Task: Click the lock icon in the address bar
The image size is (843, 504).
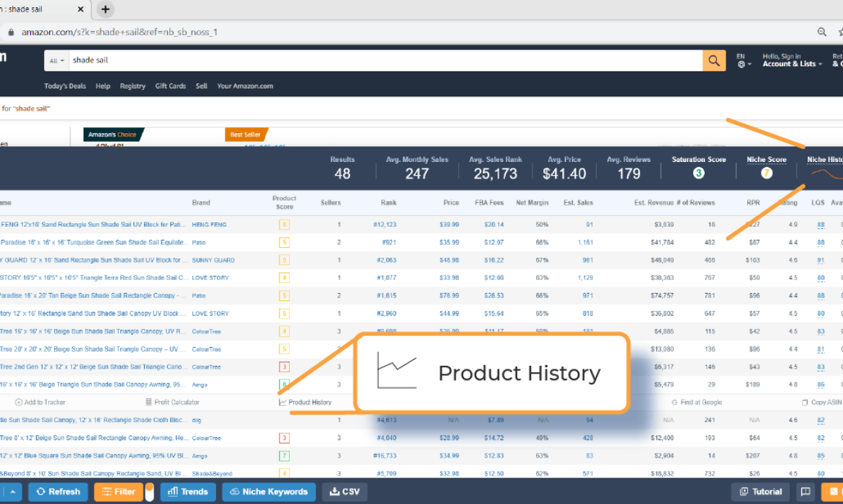Action: 11,32
